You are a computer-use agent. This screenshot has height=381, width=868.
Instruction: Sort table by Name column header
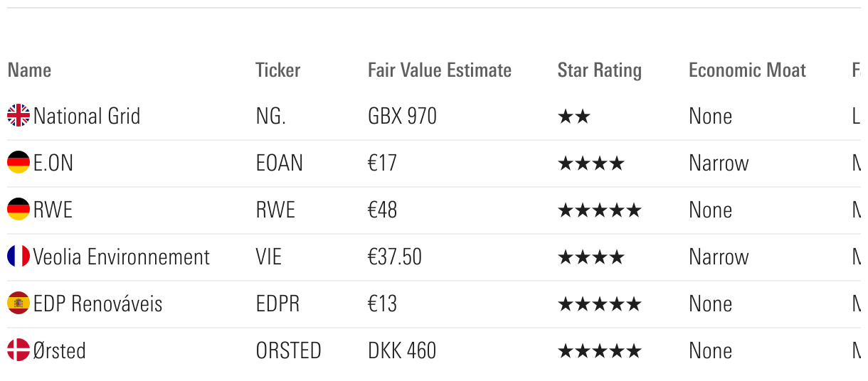point(29,70)
